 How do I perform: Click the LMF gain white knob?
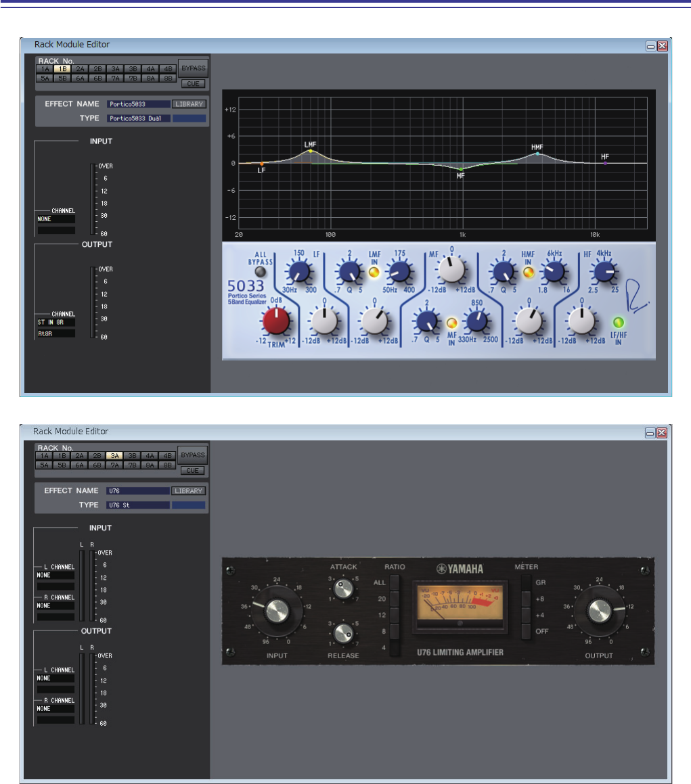click(x=374, y=321)
